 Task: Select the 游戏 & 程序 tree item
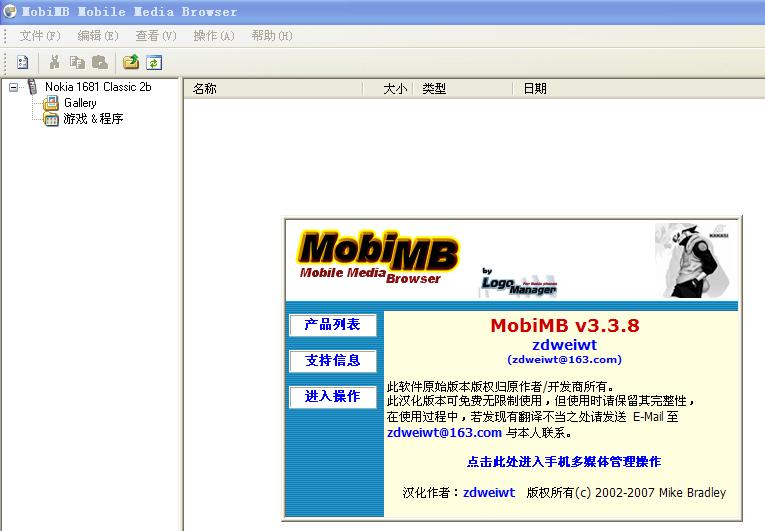click(x=93, y=119)
